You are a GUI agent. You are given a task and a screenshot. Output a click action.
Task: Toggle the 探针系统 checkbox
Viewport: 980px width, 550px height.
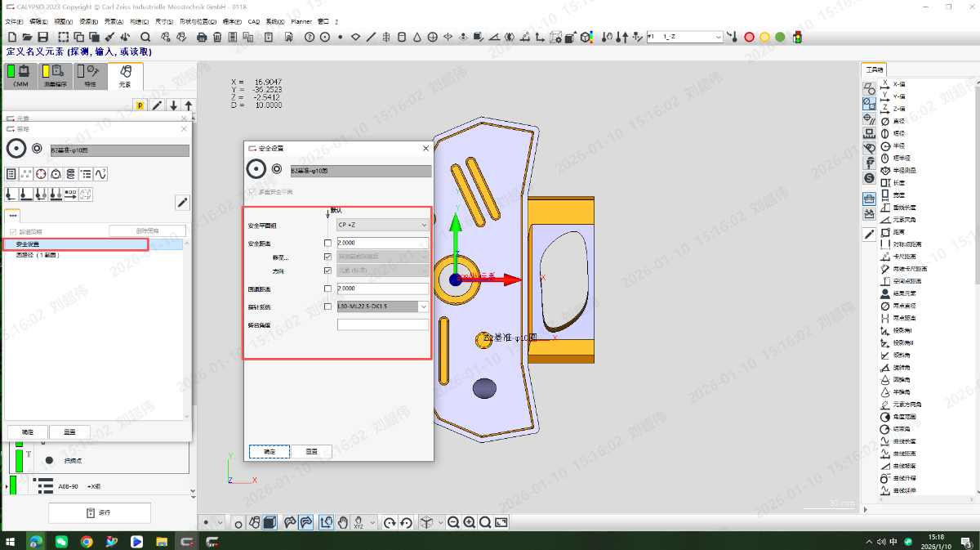(x=327, y=306)
